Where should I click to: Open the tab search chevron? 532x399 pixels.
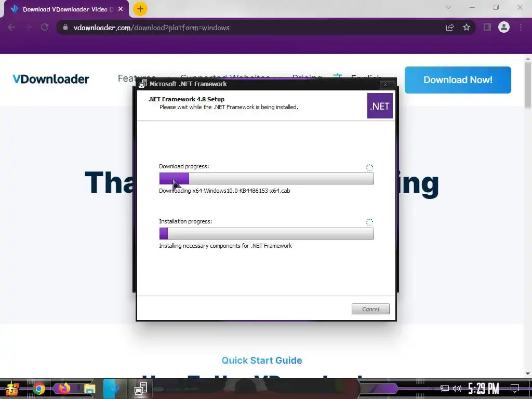point(448,7)
